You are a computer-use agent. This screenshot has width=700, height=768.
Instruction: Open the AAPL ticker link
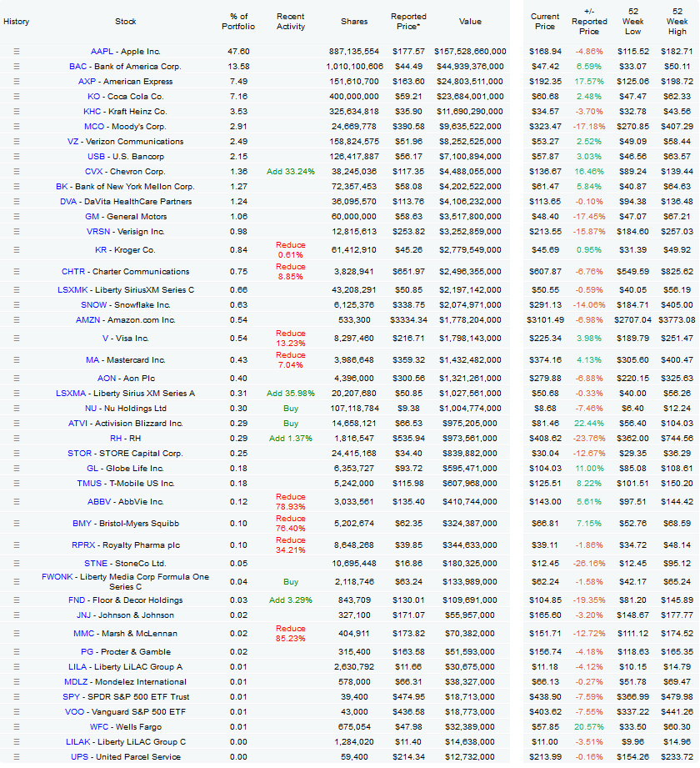tap(102, 52)
